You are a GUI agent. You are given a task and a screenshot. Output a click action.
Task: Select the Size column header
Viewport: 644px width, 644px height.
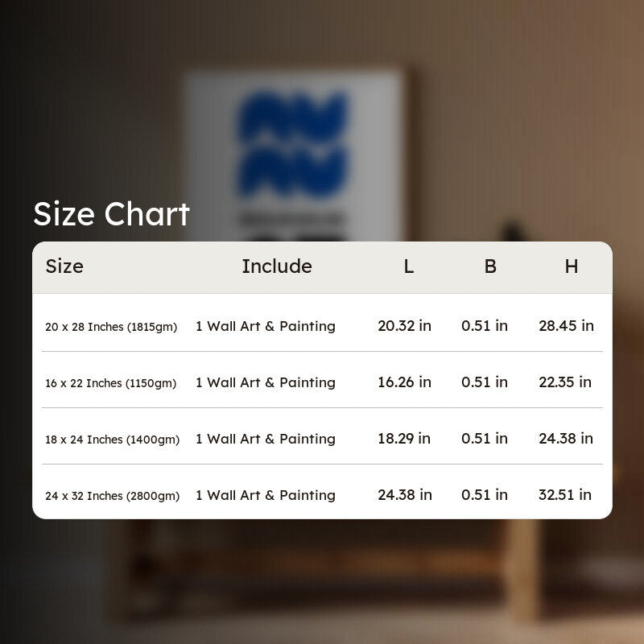pos(64,266)
